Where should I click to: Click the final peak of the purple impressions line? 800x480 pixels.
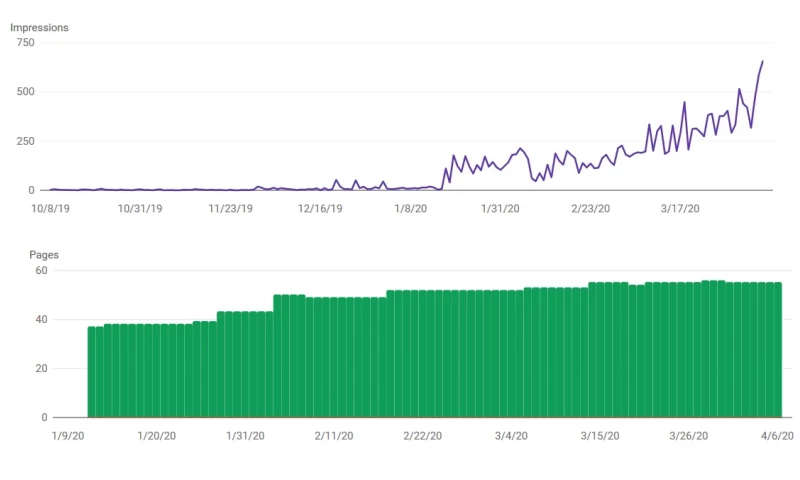[762, 62]
